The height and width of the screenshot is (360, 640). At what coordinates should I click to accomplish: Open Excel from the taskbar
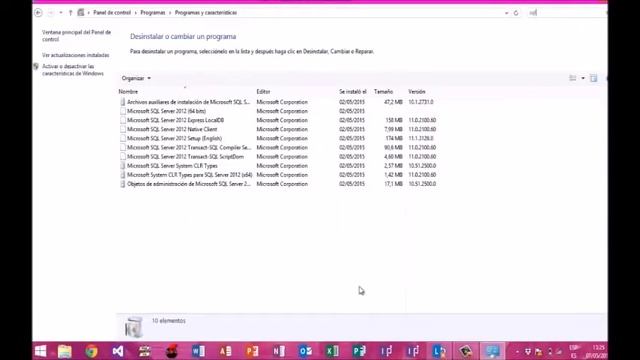coord(332,351)
